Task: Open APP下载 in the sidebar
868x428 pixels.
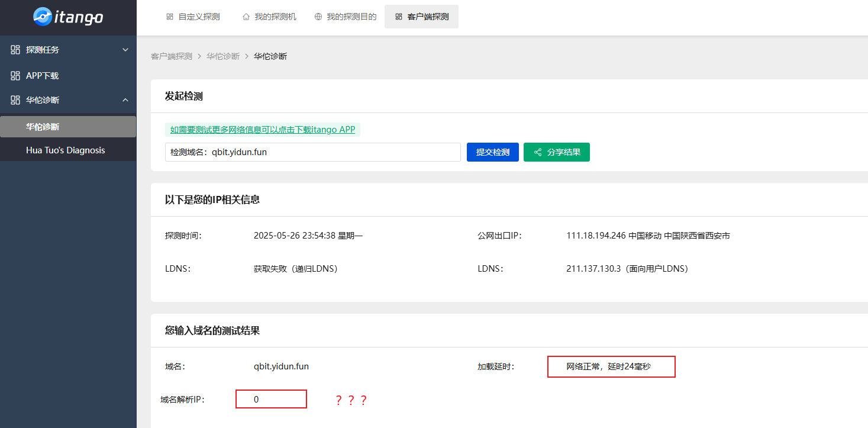Action: tap(68, 76)
